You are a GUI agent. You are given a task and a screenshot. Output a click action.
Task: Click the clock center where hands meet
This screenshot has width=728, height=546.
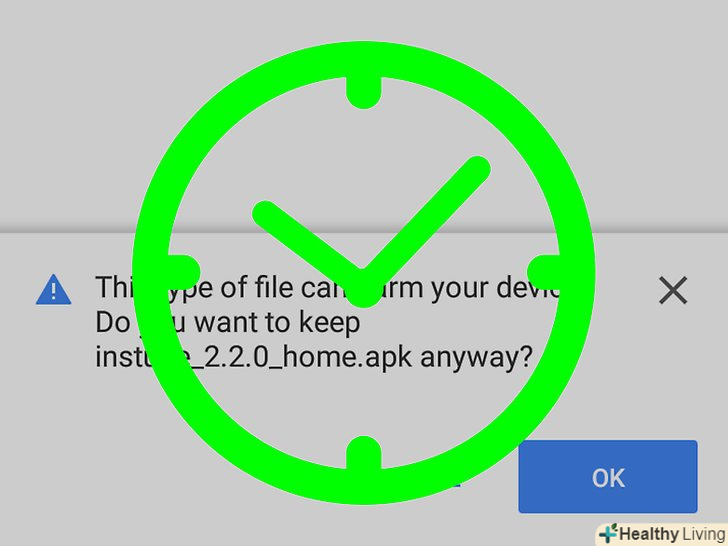(x=364, y=289)
